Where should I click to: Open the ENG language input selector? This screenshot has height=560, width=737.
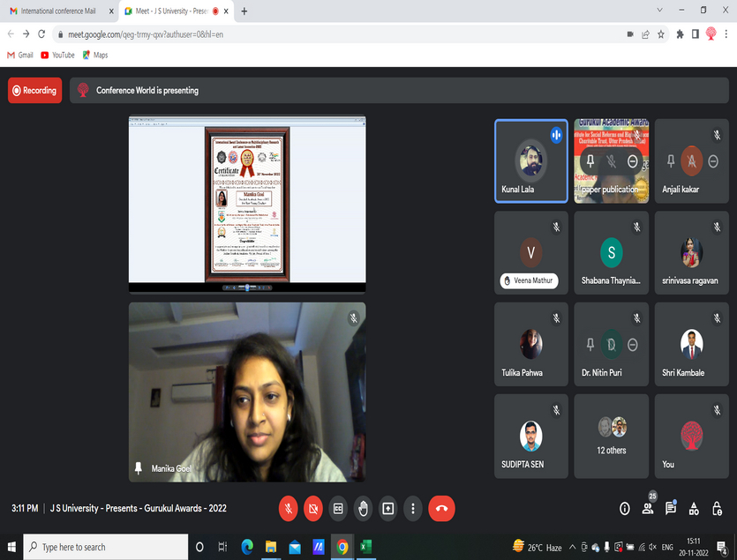click(667, 548)
